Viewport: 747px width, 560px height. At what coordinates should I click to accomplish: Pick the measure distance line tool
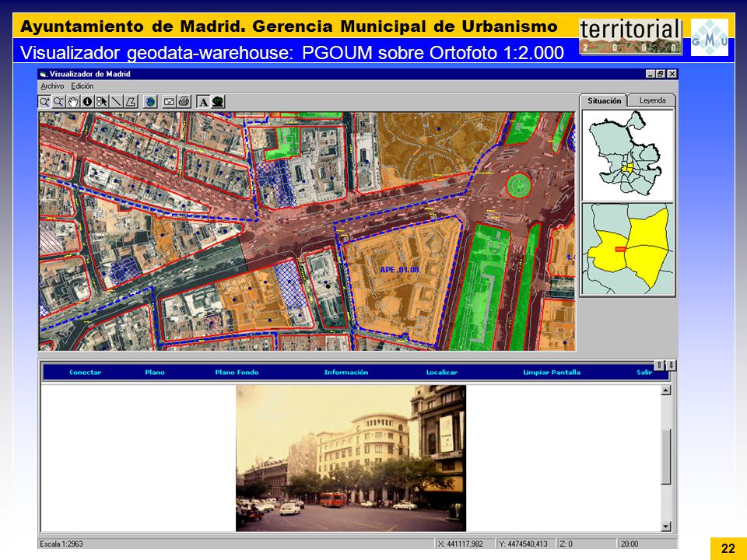click(116, 101)
